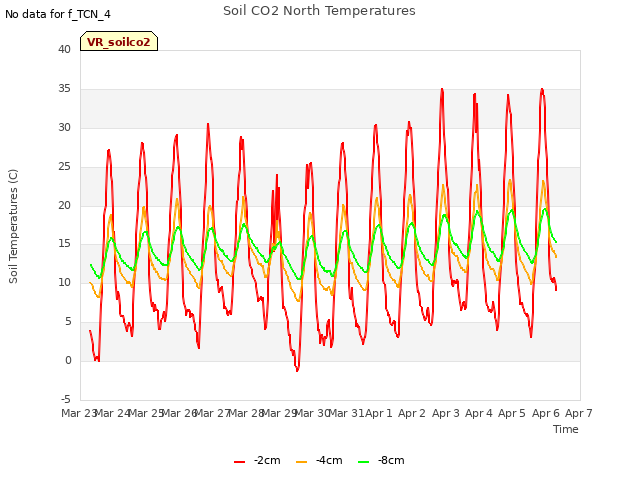This screenshot has width=640, height=480.
Task: Click the y-axis tick label 30
Action: (64, 127)
